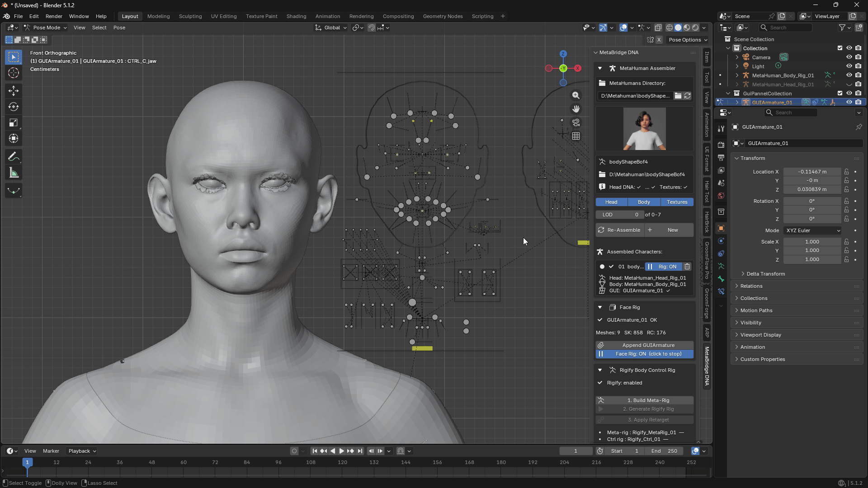Jump to the timeline end frame

point(360,451)
